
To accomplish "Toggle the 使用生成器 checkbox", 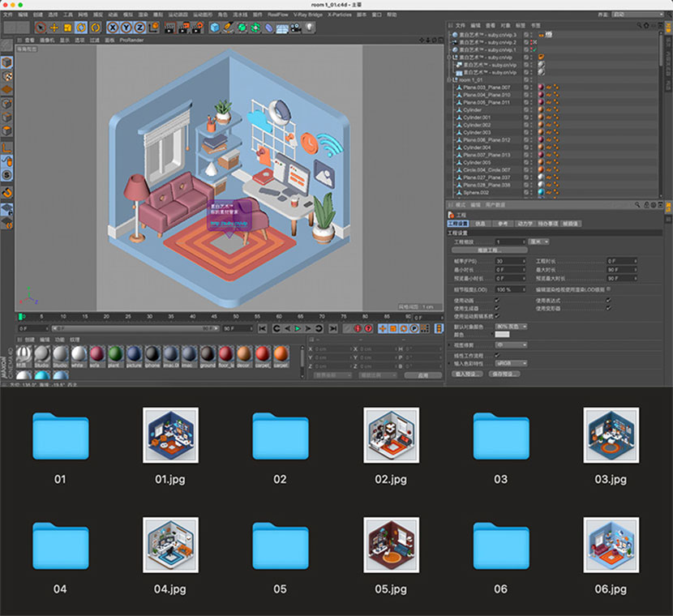I will (x=497, y=308).
